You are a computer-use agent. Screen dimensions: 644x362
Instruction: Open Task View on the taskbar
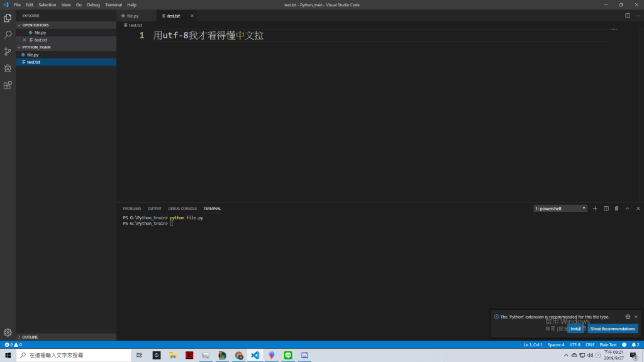[140, 356]
